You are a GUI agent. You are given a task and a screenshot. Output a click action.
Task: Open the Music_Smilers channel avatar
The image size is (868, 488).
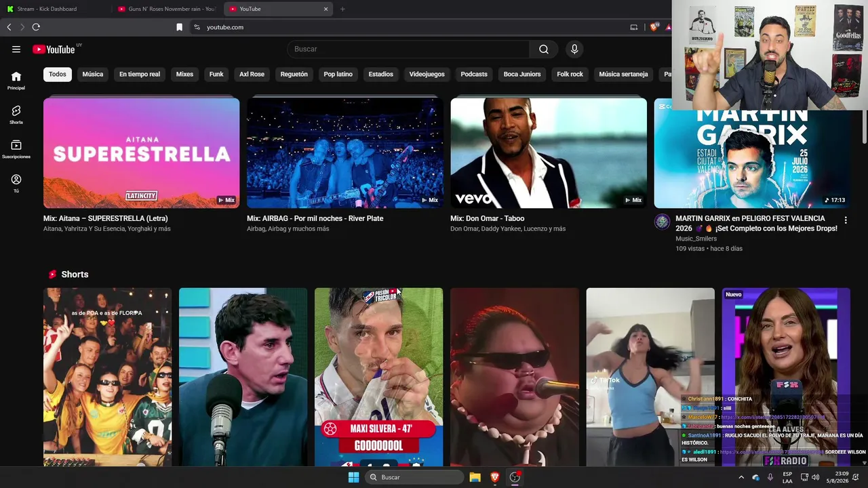tap(662, 222)
